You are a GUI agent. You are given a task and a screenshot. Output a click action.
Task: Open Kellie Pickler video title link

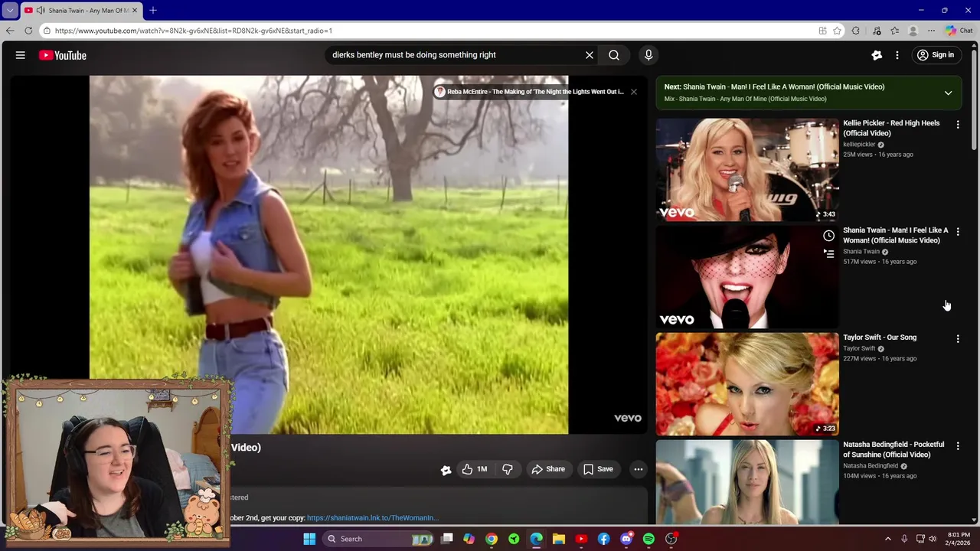click(x=891, y=128)
